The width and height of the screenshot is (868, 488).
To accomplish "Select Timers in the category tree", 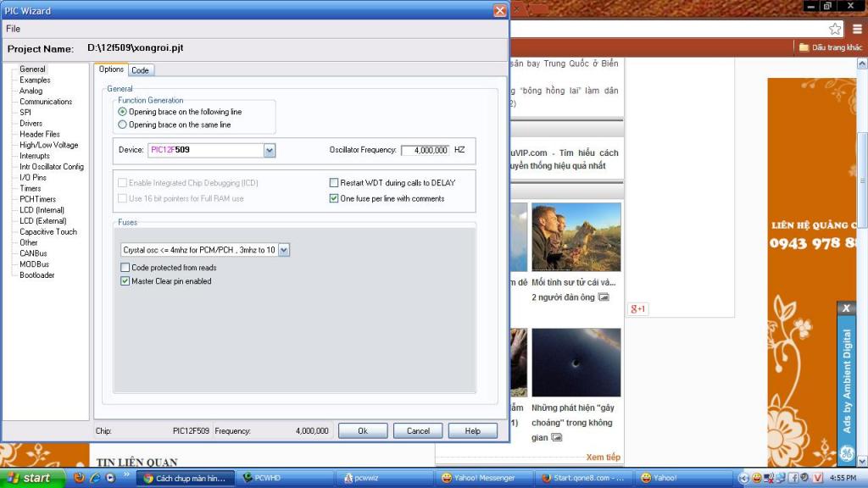I will [30, 188].
